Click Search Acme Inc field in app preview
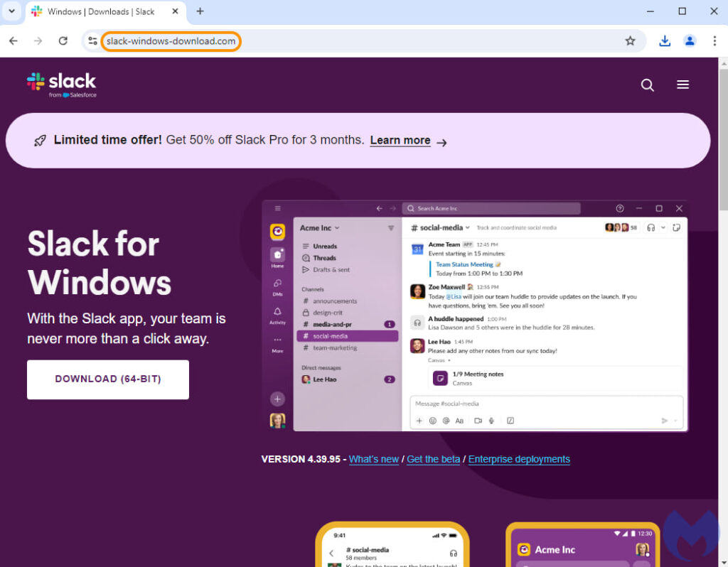The width and height of the screenshot is (728, 567). pyautogui.click(x=491, y=208)
